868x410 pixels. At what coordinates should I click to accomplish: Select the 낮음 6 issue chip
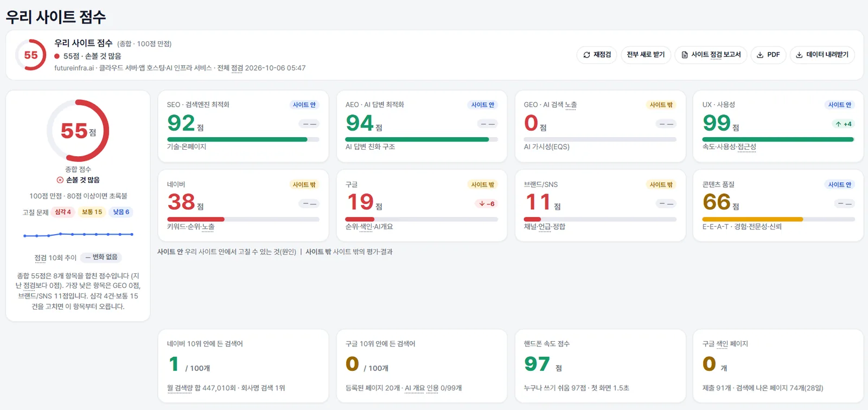pos(121,212)
